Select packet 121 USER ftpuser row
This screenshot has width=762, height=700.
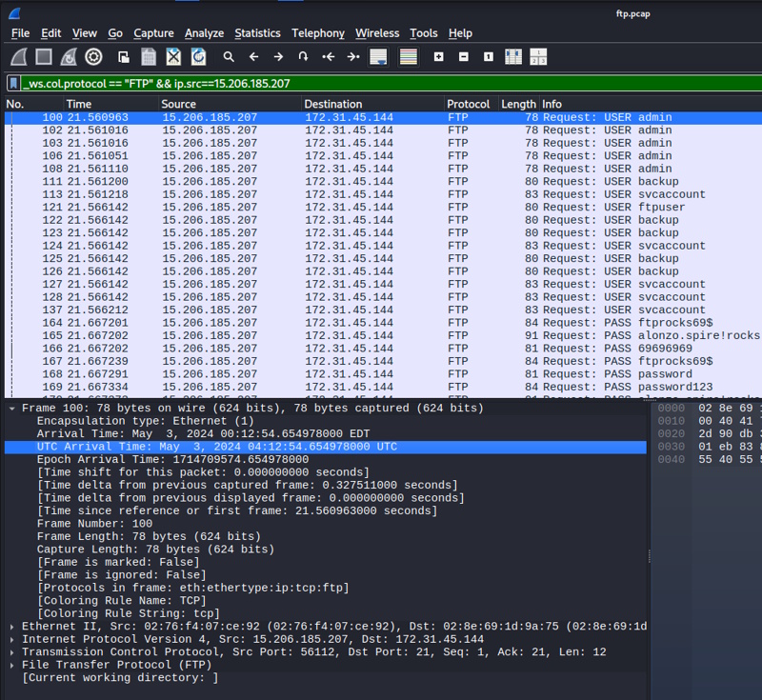pyautogui.click(x=383, y=208)
